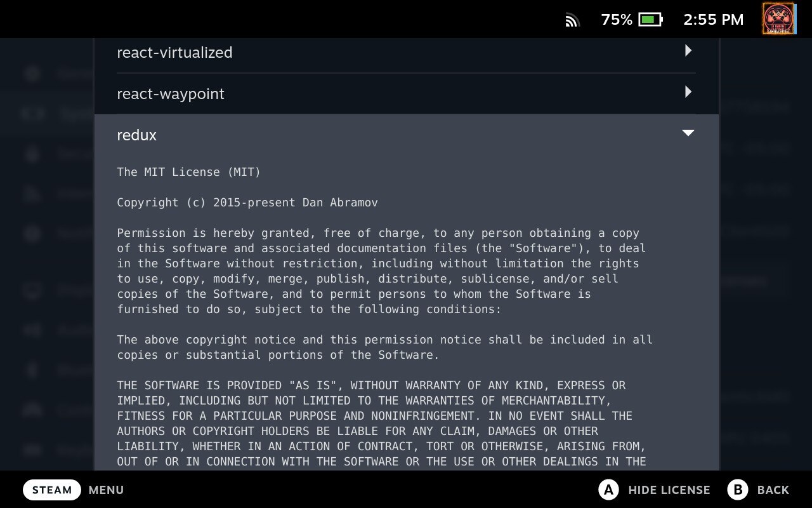Click the 2:55 PM clock
The image size is (812, 508).
coord(713,20)
